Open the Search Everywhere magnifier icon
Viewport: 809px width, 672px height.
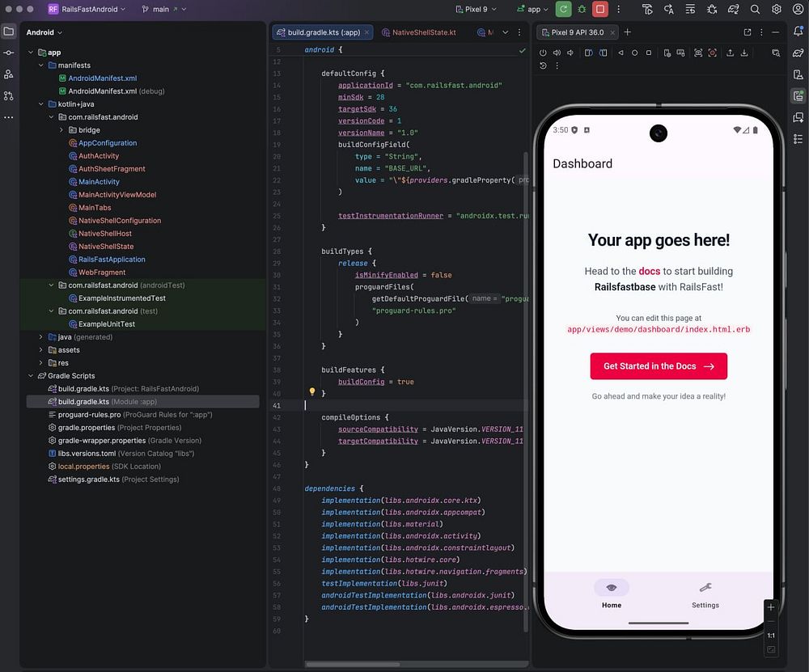(x=755, y=9)
